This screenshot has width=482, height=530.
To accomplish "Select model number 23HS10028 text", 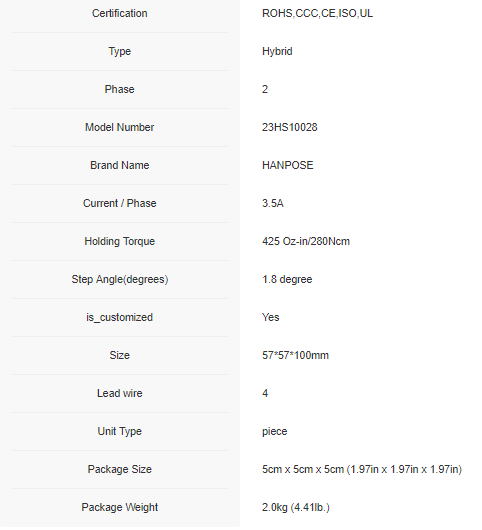I will pyautogui.click(x=290, y=127).
